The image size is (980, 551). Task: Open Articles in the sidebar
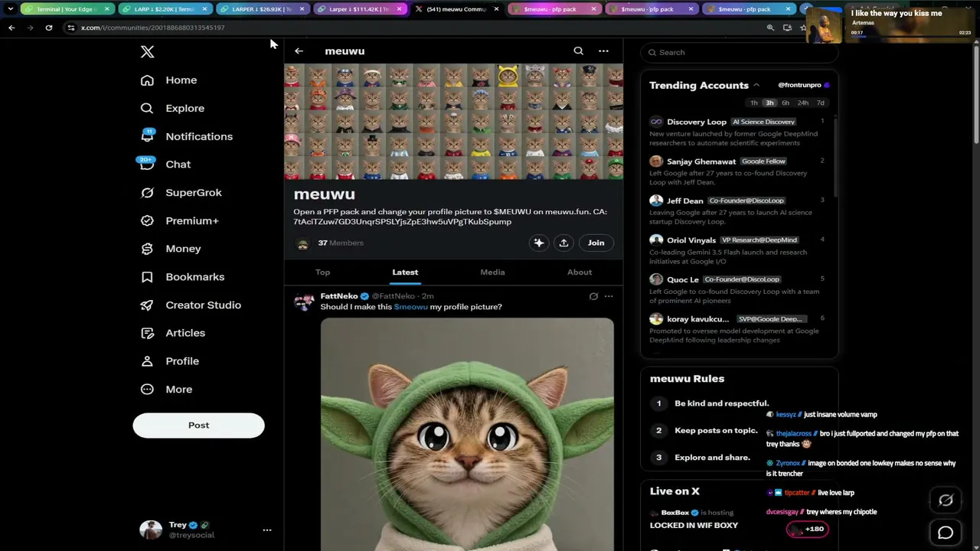tap(172, 333)
